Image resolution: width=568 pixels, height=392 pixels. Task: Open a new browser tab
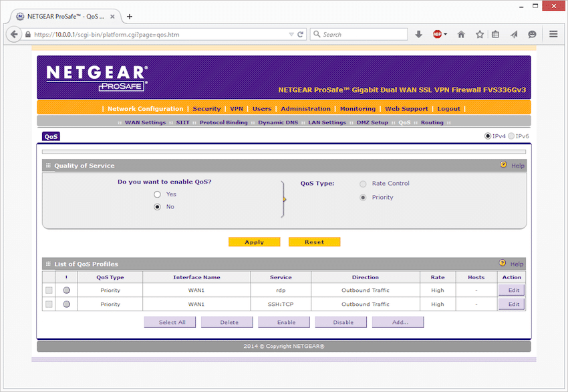pos(130,16)
